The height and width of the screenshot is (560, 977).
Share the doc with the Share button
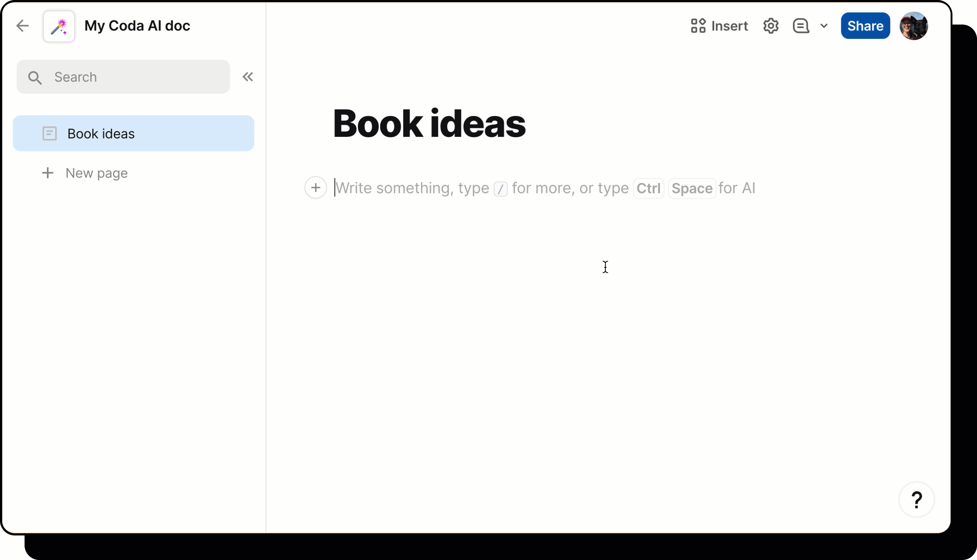tap(865, 26)
